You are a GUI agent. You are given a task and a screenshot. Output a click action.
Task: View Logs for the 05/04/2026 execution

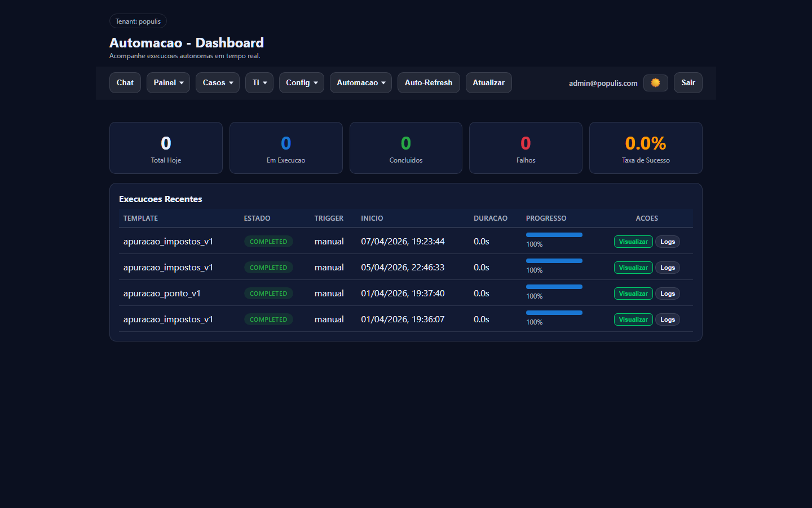point(668,268)
